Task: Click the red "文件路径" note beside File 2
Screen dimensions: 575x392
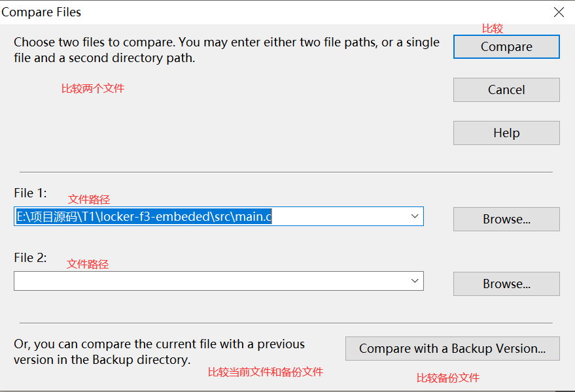Action: click(88, 264)
